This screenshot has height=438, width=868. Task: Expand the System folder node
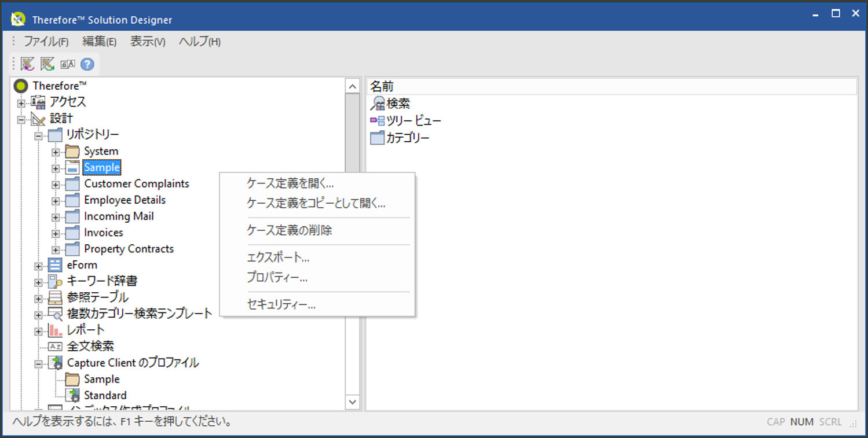(x=56, y=152)
